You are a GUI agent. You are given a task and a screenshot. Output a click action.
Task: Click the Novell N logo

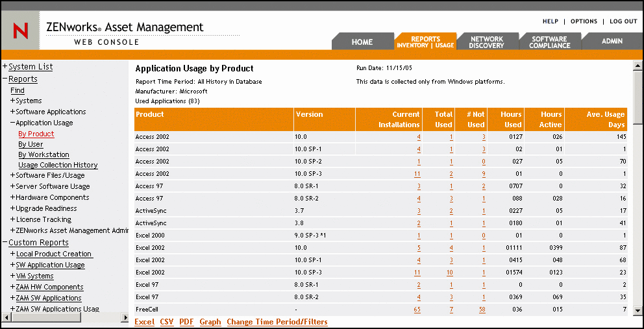coord(21,30)
